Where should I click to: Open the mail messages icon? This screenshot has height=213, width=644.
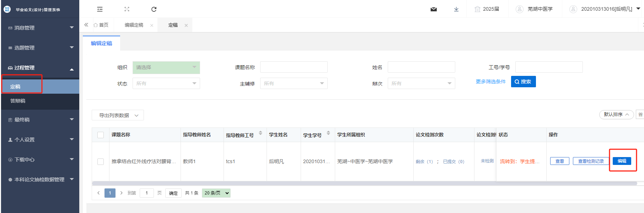click(x=434, y=9)
